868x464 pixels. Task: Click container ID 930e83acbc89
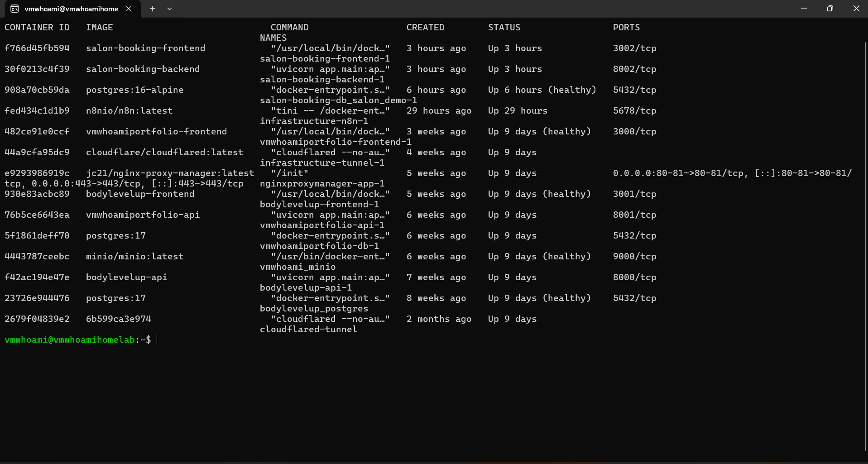click(37, 194)
